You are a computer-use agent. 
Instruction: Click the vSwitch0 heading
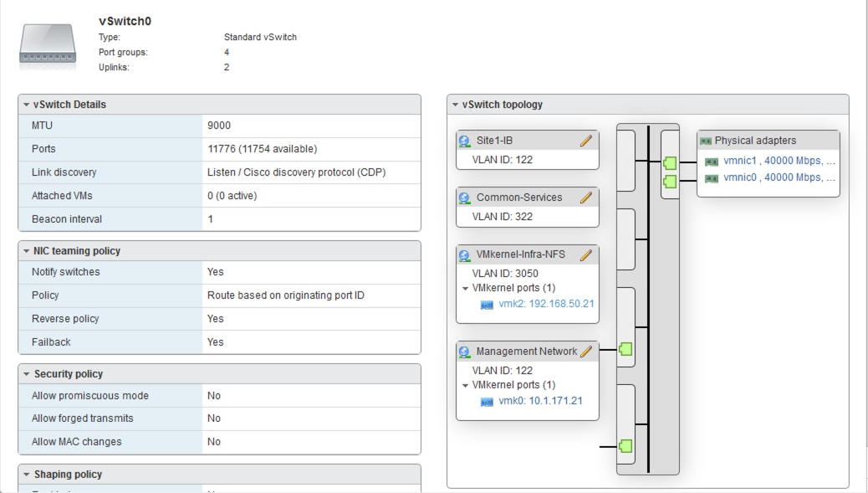[125, 21]
